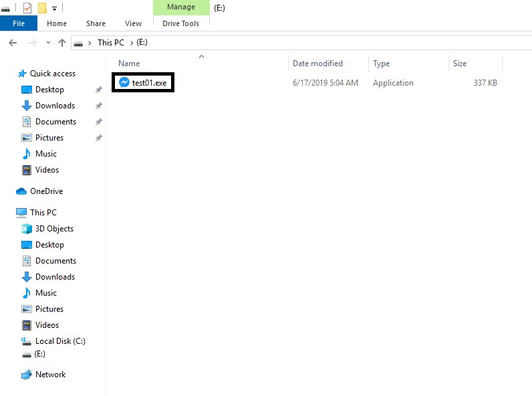Screen dimensions: 532x396
Task: Open pinned Desktop under Quick access
Action: pos(49,90)
